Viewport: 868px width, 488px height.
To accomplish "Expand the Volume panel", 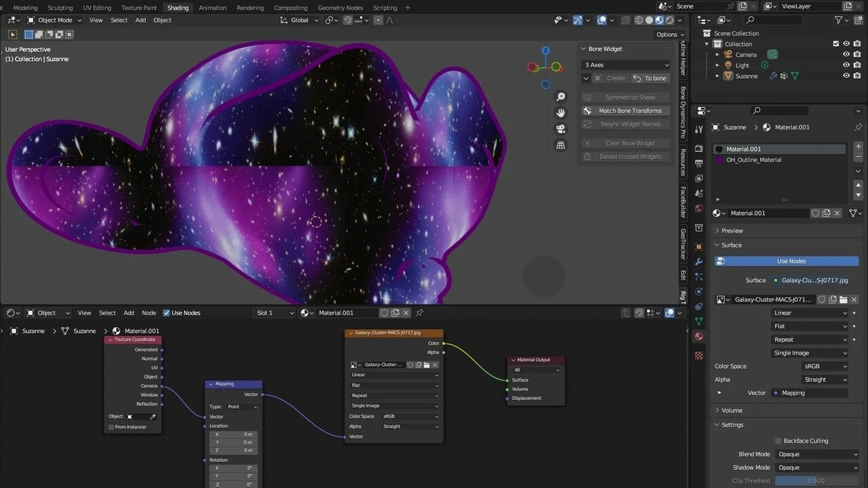I will [732, 410].
